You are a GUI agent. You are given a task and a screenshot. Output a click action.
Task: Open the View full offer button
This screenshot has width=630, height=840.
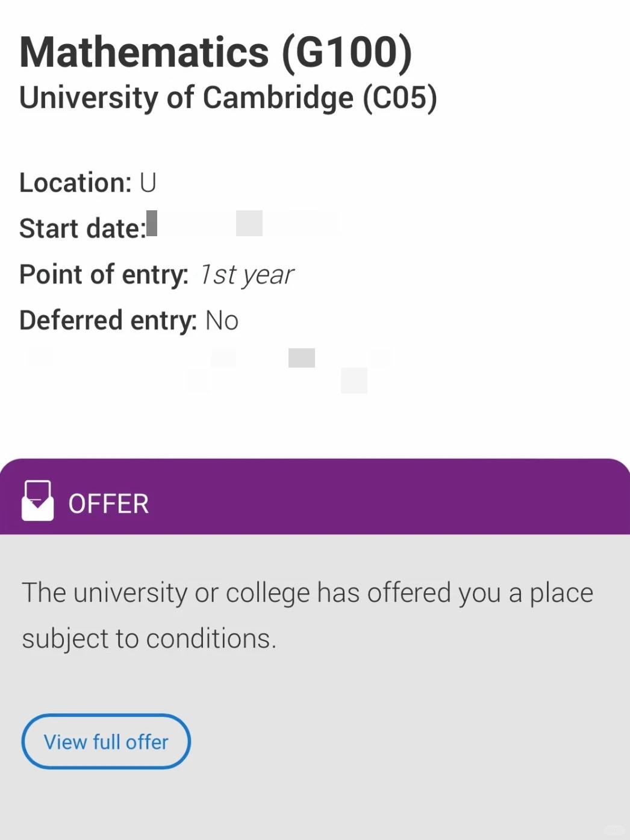106,741
